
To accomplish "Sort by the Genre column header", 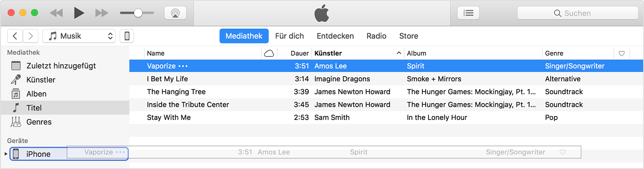I will 578,53.
